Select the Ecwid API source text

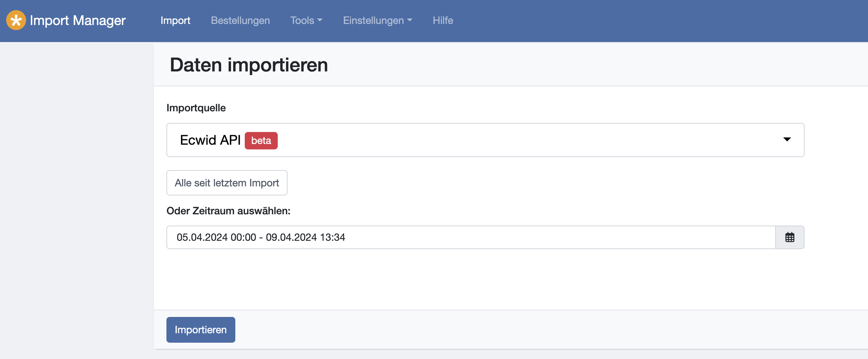210,140
